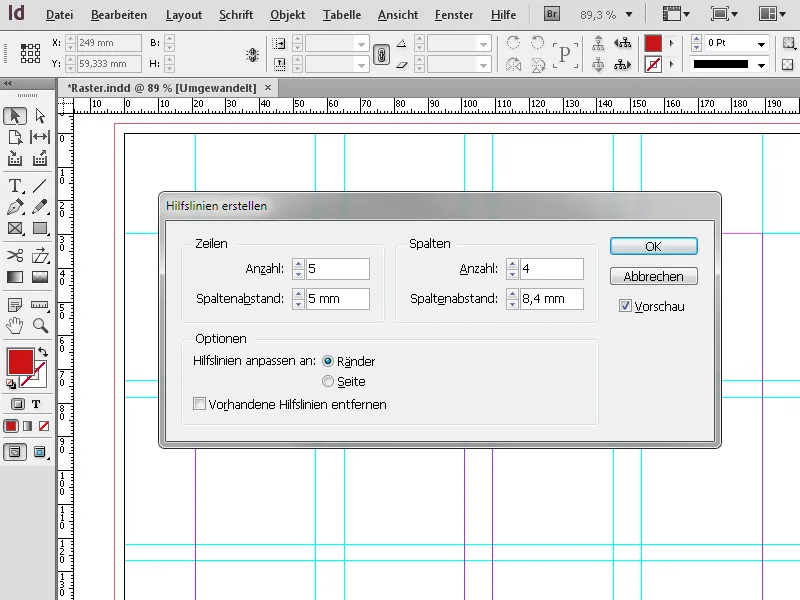Click the red fill color swatch in toolbox

click(x=20, y=361)
